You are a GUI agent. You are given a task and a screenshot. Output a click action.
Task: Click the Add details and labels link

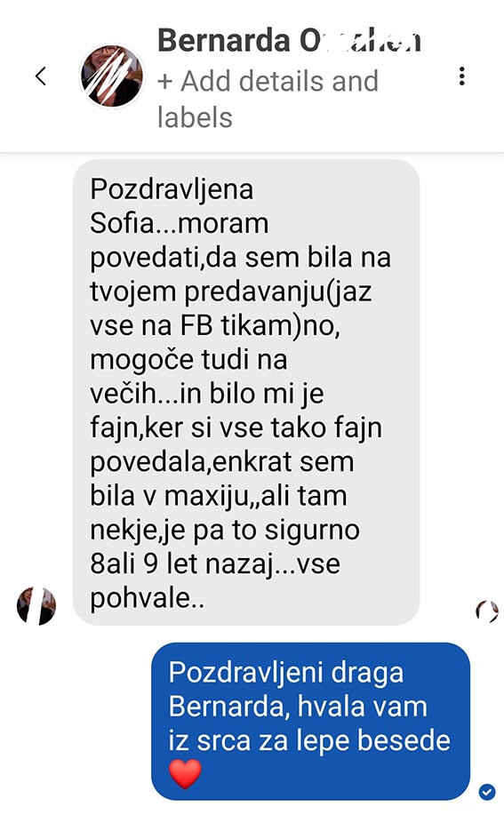click(268, 99)
